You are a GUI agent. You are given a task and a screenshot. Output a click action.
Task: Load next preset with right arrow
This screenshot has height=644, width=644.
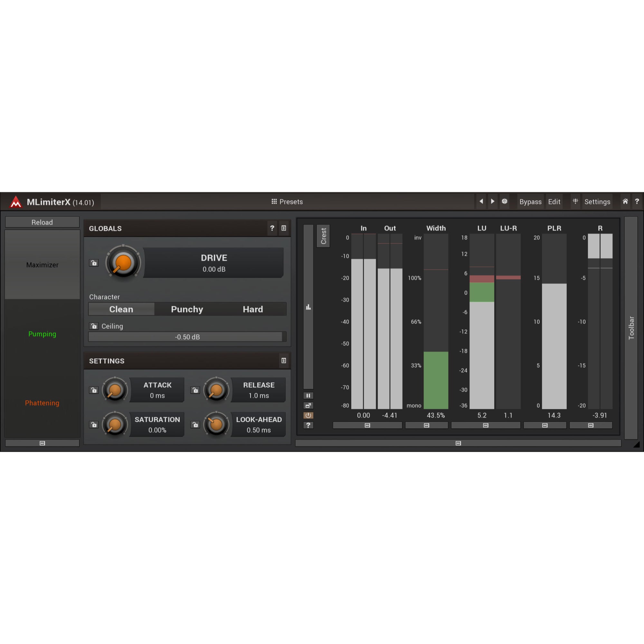[492, 201]
